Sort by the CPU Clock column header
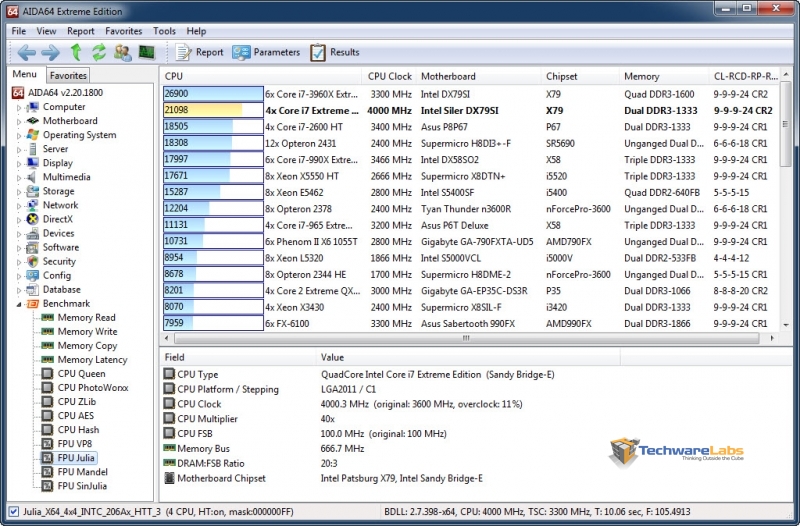 (x=389, y=76)
